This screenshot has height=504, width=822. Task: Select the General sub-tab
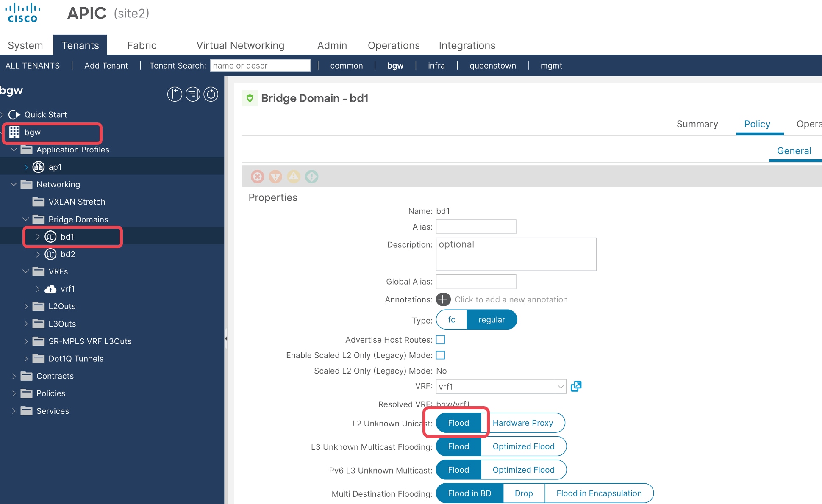click(794, 151)
